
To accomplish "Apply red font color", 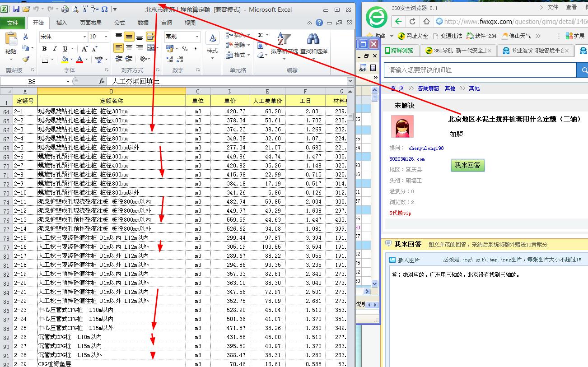I will click(x=80, y=59).
